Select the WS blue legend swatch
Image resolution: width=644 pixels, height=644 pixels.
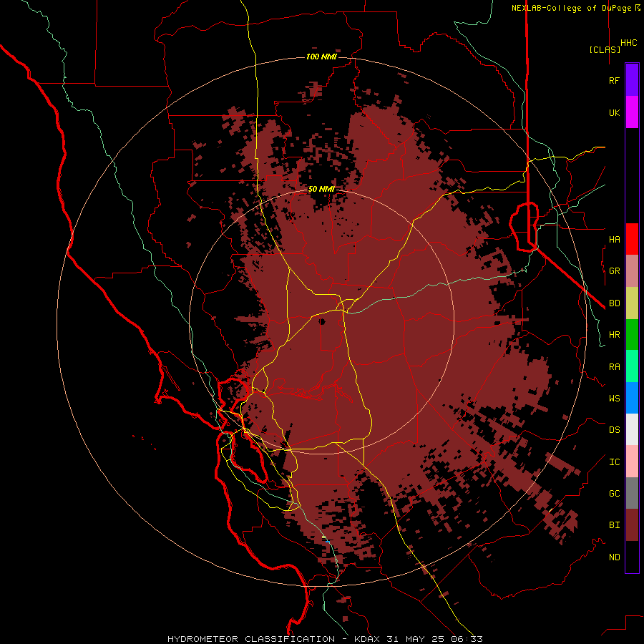(x=632, y=398)
